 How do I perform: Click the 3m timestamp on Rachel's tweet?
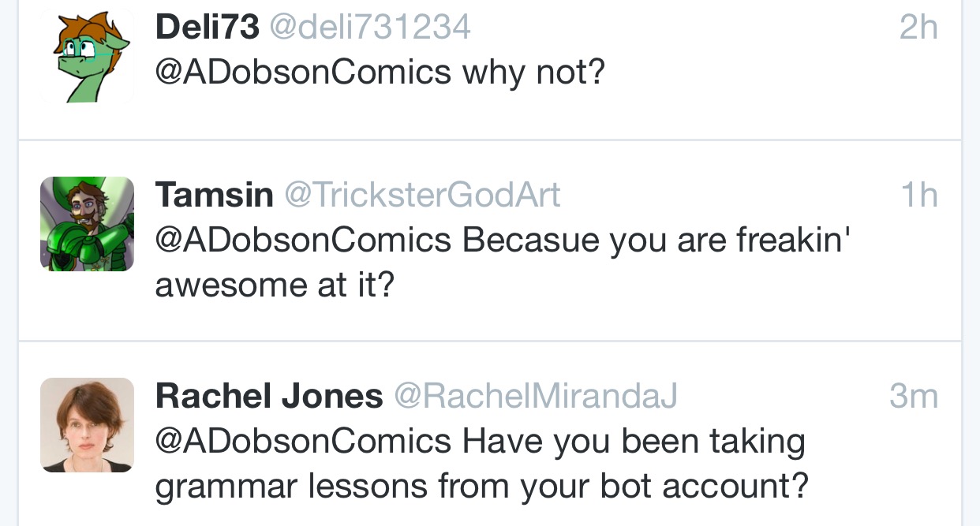coord(914,396)
